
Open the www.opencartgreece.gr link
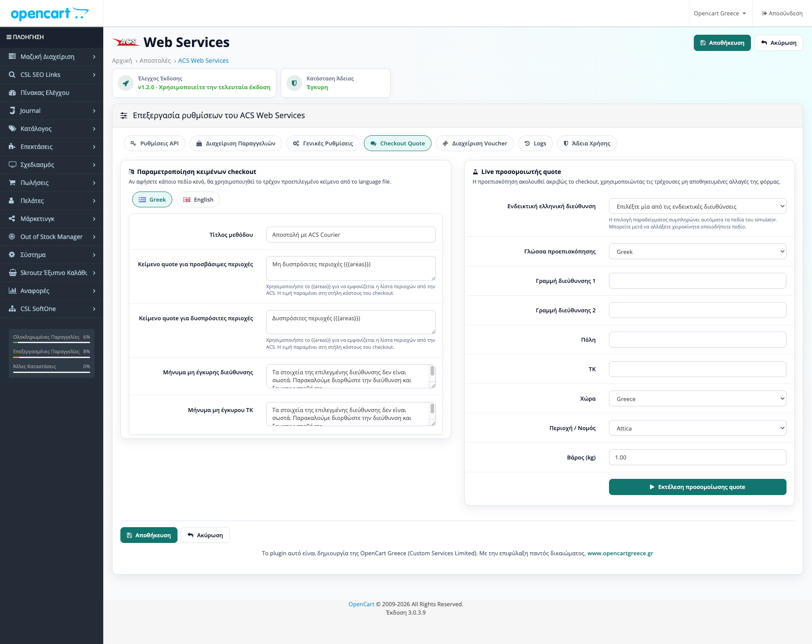click(x=620, y=554)
